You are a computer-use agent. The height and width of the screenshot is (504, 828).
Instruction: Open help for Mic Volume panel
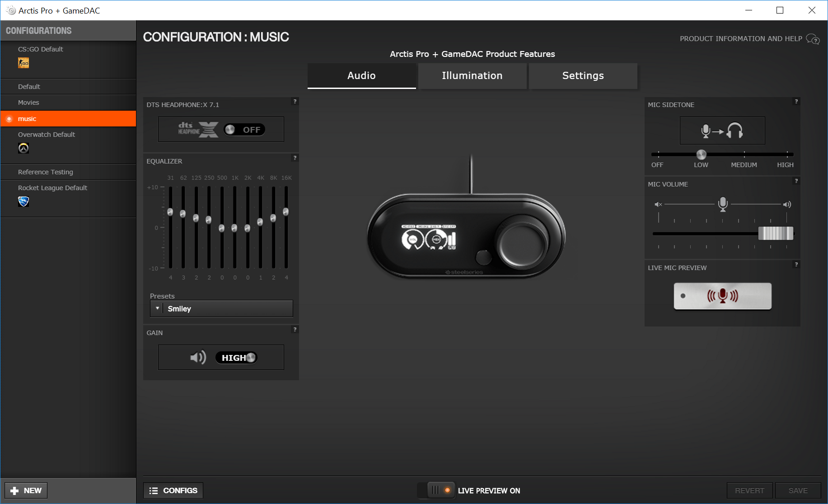[796, 181]
